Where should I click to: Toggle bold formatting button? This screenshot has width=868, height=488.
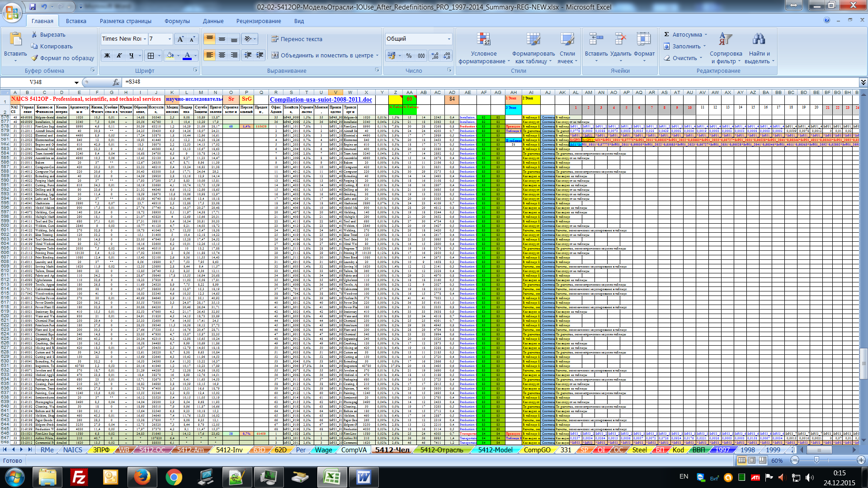107,55
